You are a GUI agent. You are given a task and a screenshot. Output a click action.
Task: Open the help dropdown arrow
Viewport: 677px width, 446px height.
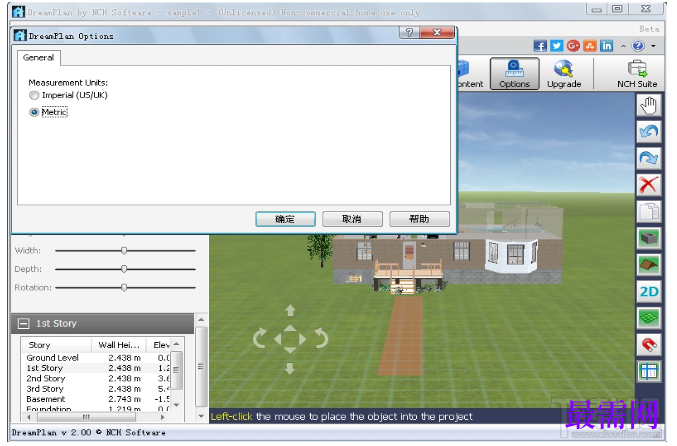tap(654, 46)
